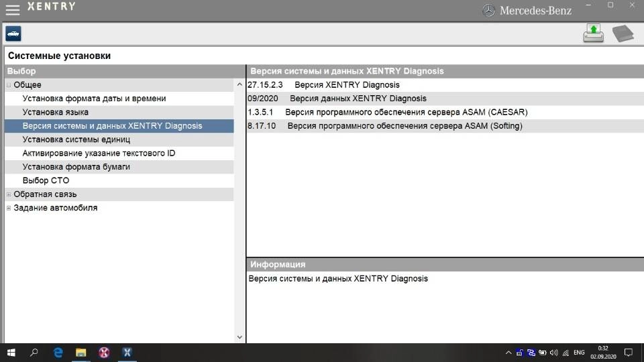Click the Информация panel header
Viewport: 644px width, 362px height.
445,265
